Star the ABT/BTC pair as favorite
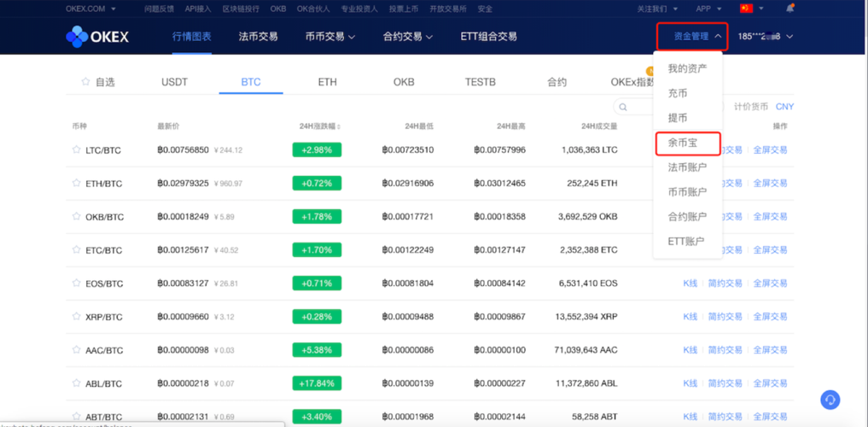This screenshot has height=427, width=868. click(x=77, y=417)
